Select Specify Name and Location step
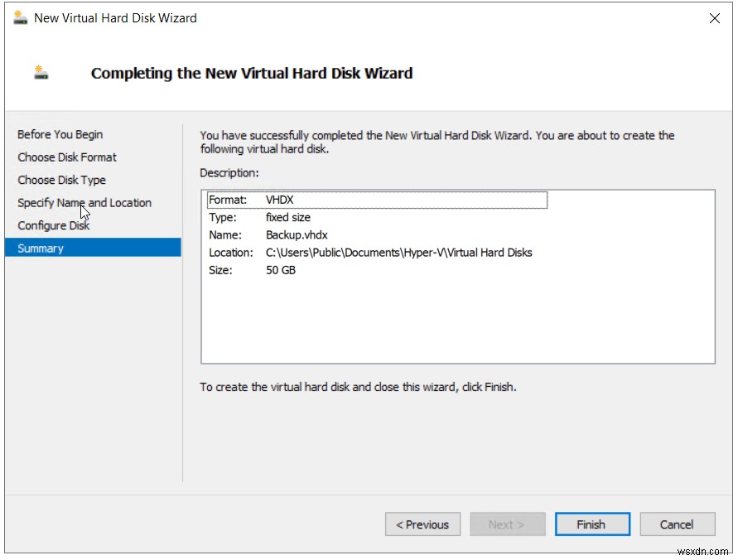738x560 pixels. [84, 202]
